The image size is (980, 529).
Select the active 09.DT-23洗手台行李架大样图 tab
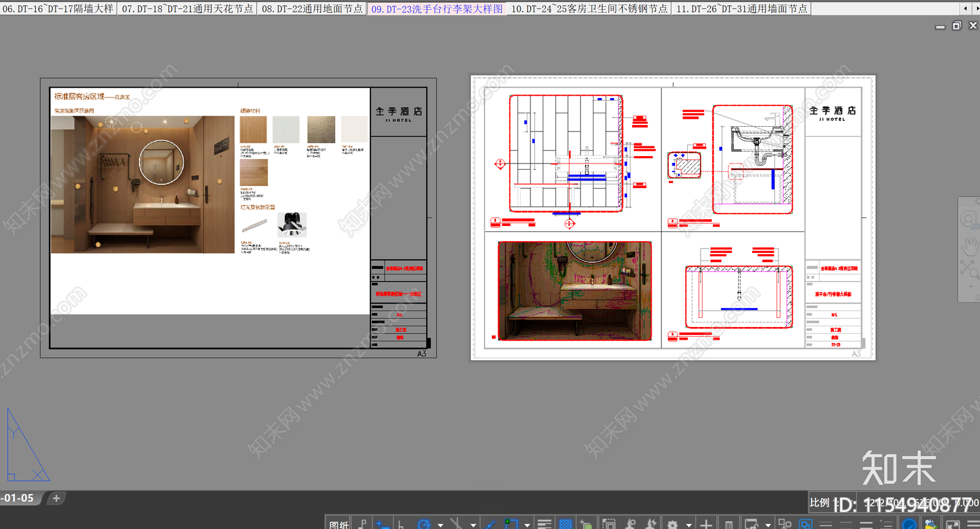pyautogui.click(x=437, y=9)
